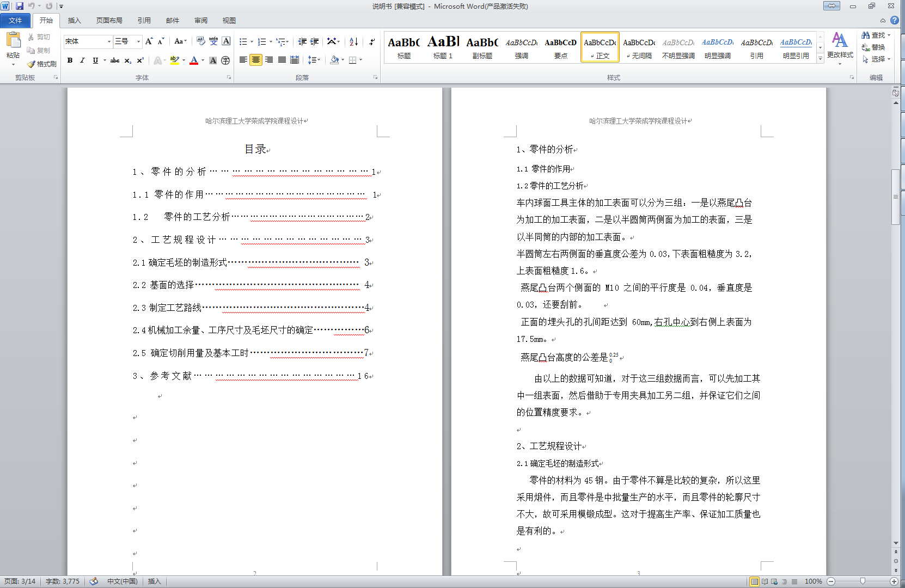The height and width of the screenshot is (588, 905).
Task: Click the Zoom In plus button
Action: pyautogui.click(x=894, y=581)
